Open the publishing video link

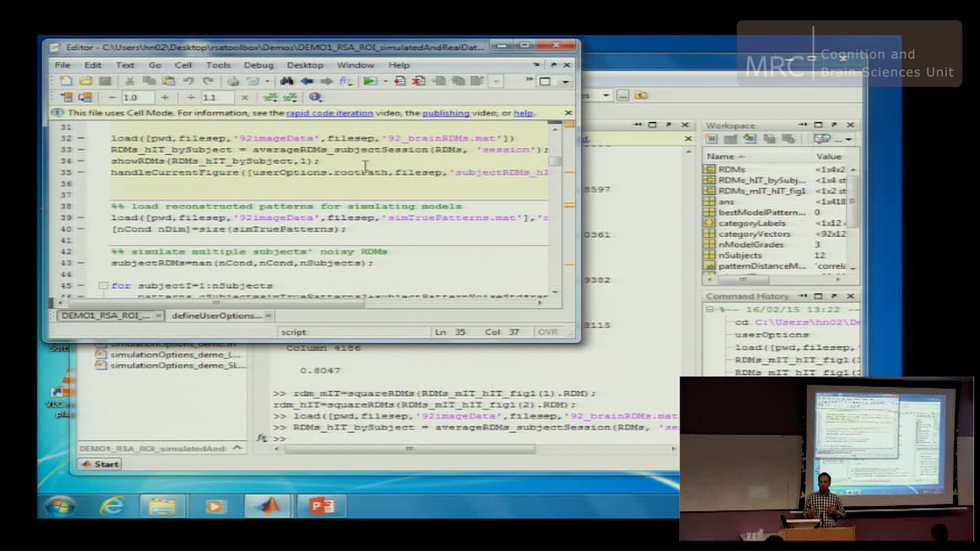pyautogui.click(x=446, y=113)
